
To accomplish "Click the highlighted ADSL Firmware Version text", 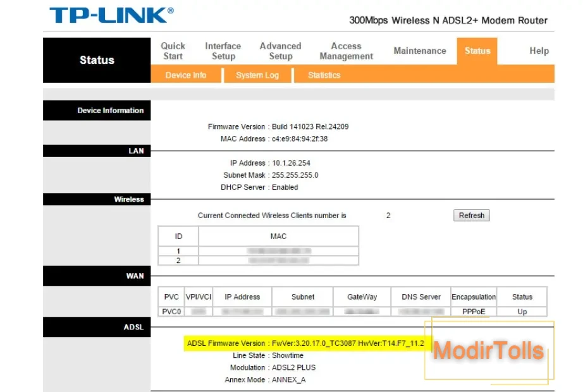I will pos(305,343).
